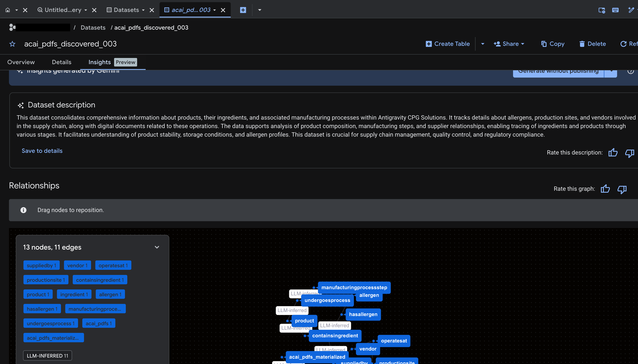Viewport: 638px width, 364px height.
Task: Switch to the Details tab
Action: [x=62, y=62]
